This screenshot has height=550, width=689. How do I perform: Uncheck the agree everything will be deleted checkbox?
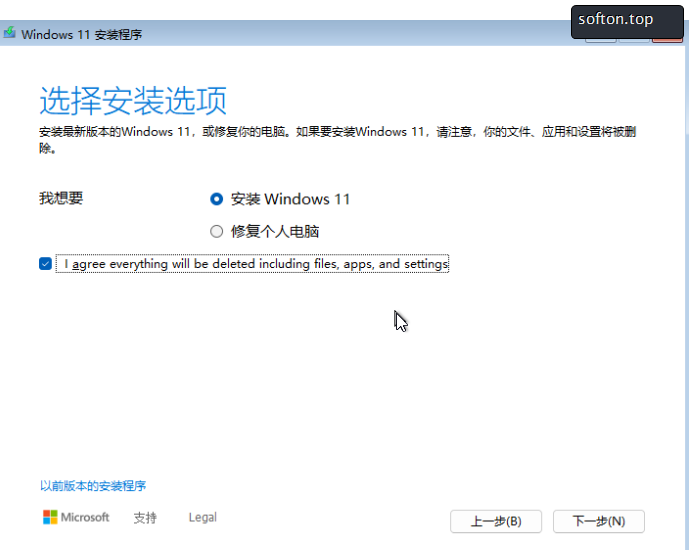click(45, 264)
